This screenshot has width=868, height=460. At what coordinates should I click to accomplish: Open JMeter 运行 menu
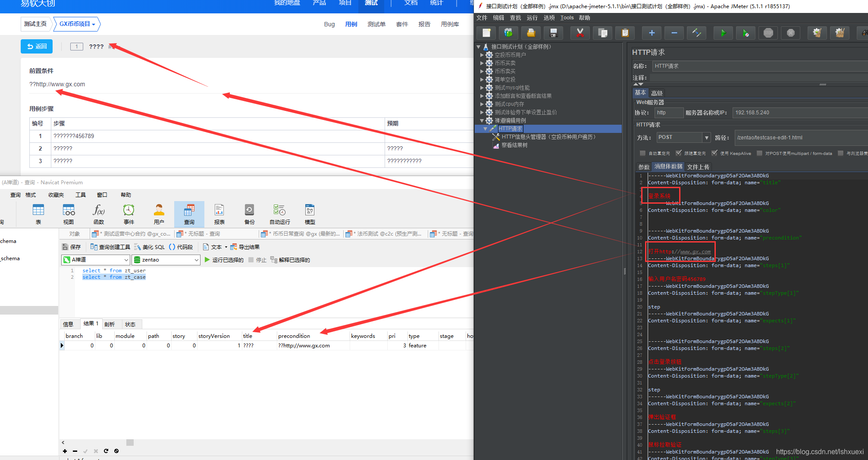coord(532,18)
